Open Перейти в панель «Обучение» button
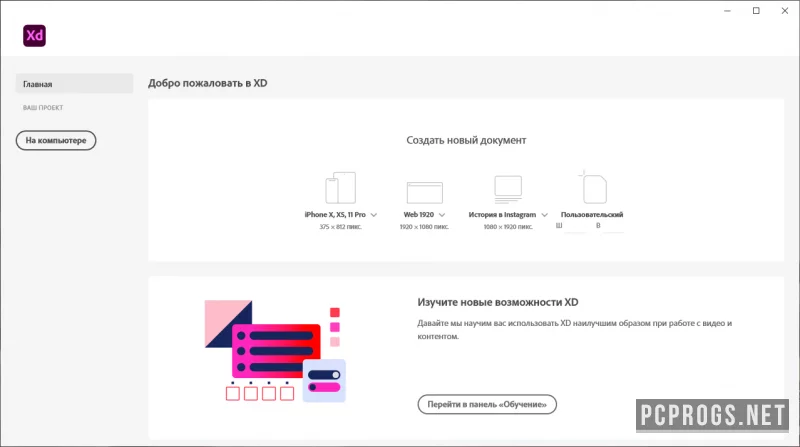Screen dimensions: 800x447 [487, 404]
